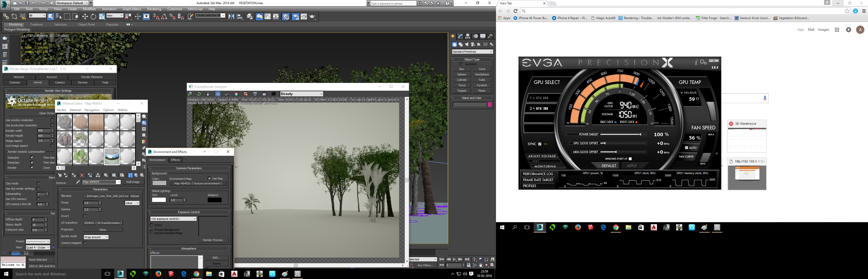Viewport: 868px width, 279px height.
Task: Select the Rotate transform tool
Action: tap(93, 17)
